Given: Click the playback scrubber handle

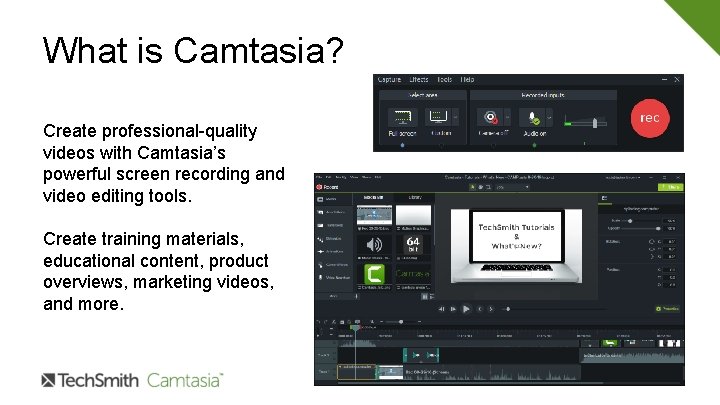Looking at the screenshot, I should (x=508, y=309).
